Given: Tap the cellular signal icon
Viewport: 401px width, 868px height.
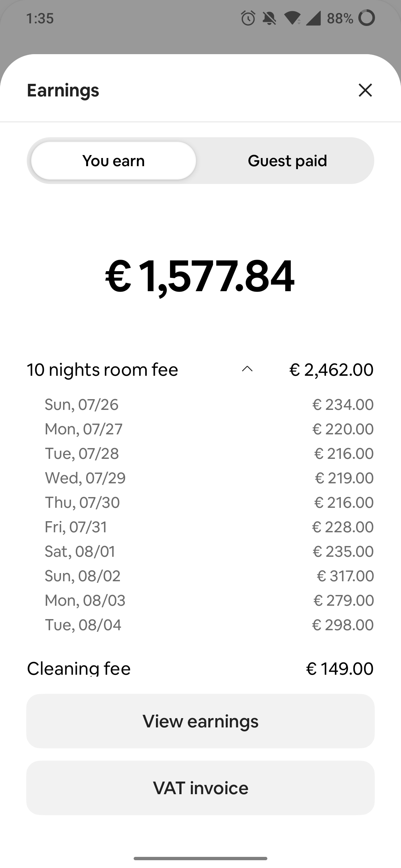Looking at the screenshot, I should (313, 18).
